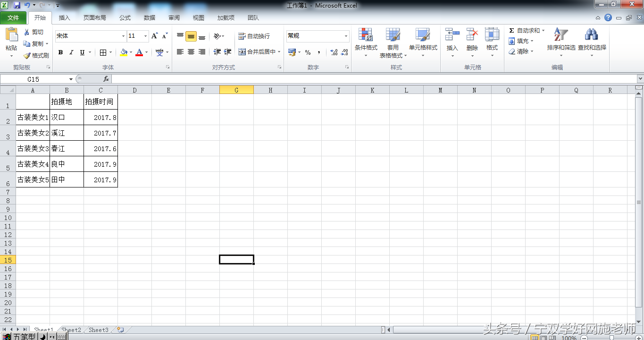The height and width of the screenshot is (340, 644).
Task: Toggle bold formatting
Action: [60, 52]
